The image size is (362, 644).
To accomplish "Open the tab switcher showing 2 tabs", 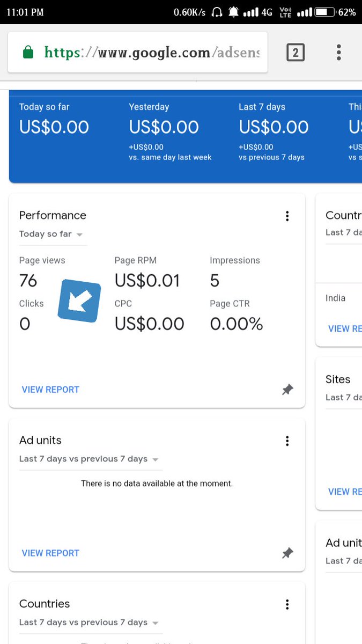I will (295, 52).
